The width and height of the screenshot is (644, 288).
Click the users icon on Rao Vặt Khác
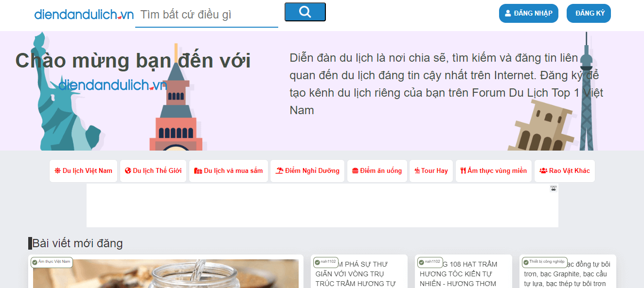click(x=543, y=170)
